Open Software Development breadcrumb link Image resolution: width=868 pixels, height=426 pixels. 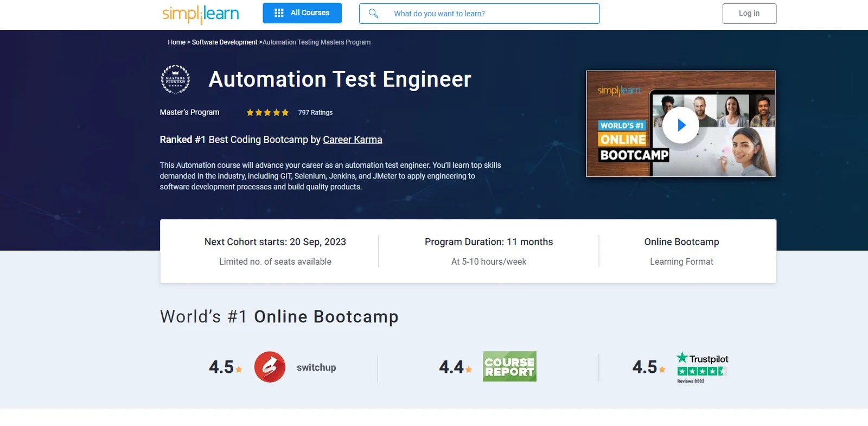pyautogui.click(x=225, y=42)
